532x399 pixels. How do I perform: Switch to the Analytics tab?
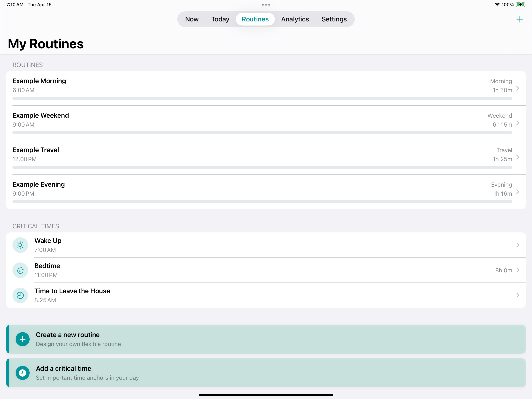(x=295, y=19)
